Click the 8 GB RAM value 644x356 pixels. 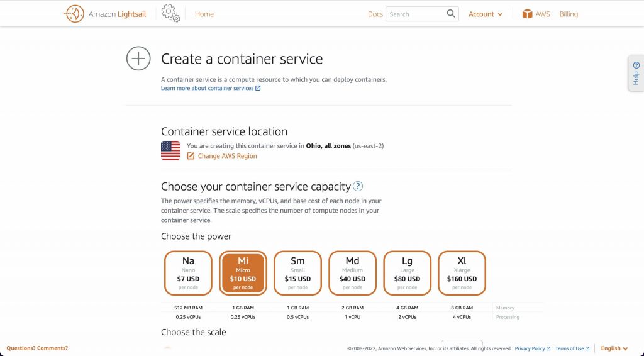point(462,308)
